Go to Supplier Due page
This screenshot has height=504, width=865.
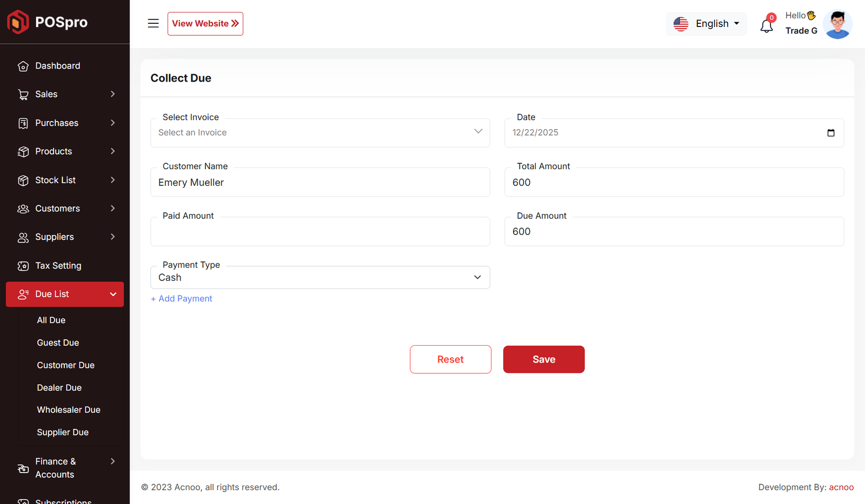[63, 432]
